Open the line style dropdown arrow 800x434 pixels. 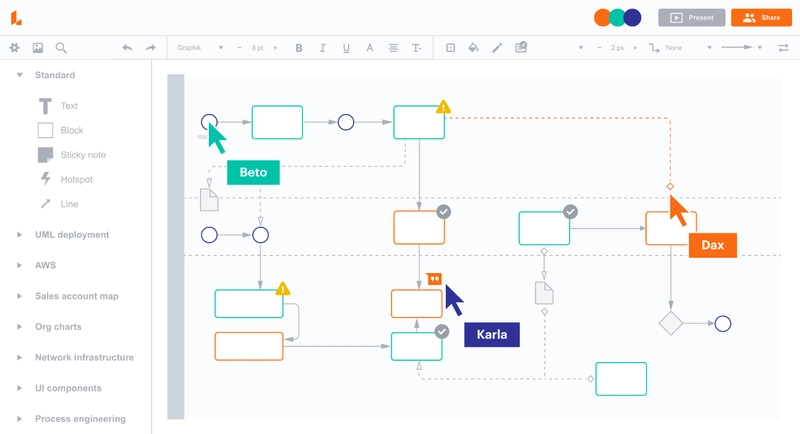(x=581, y=48)
